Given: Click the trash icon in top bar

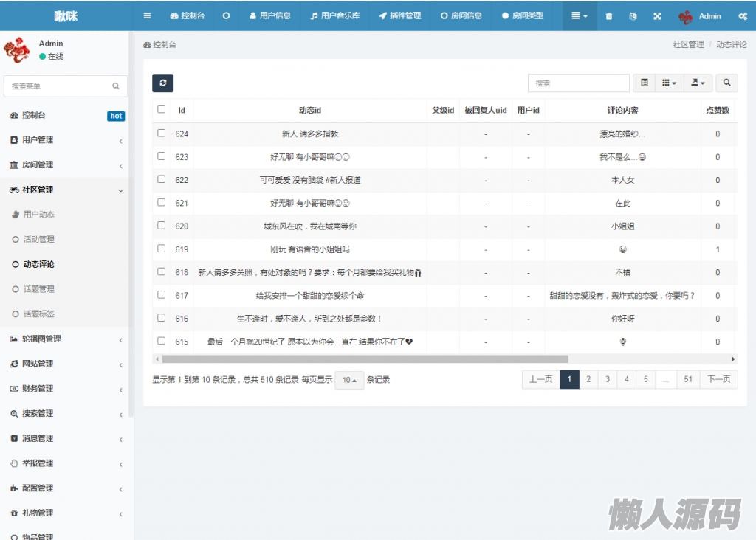Looking at the screenshot, I should pyautogui.click(x=609, y=16).
